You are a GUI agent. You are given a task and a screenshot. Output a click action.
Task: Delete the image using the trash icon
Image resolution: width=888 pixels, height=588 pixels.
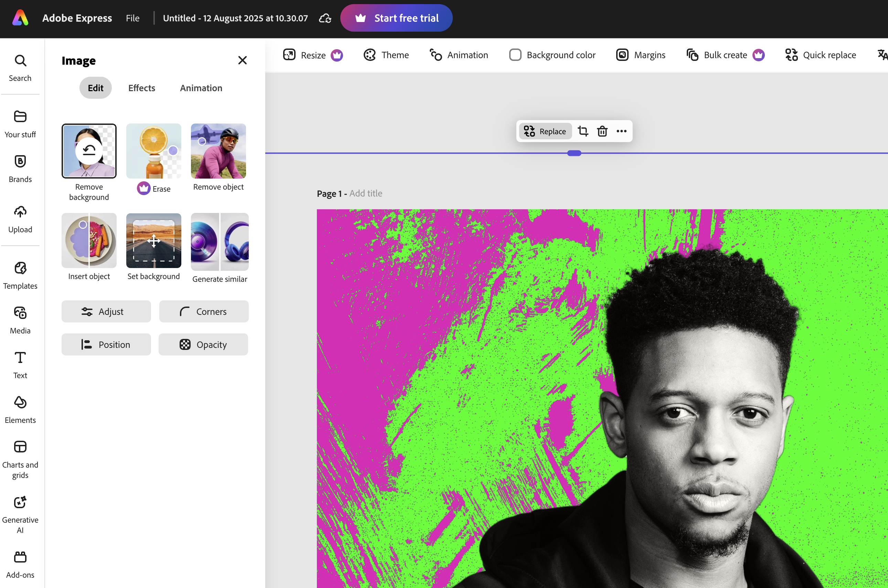602,131
